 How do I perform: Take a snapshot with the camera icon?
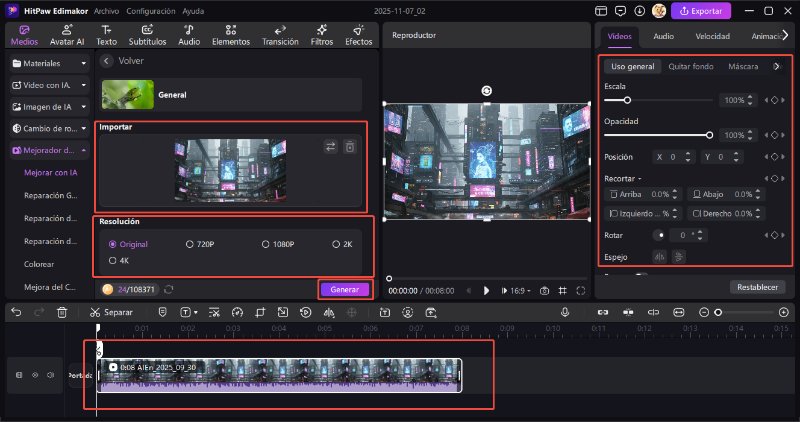(x=544, y=290)
